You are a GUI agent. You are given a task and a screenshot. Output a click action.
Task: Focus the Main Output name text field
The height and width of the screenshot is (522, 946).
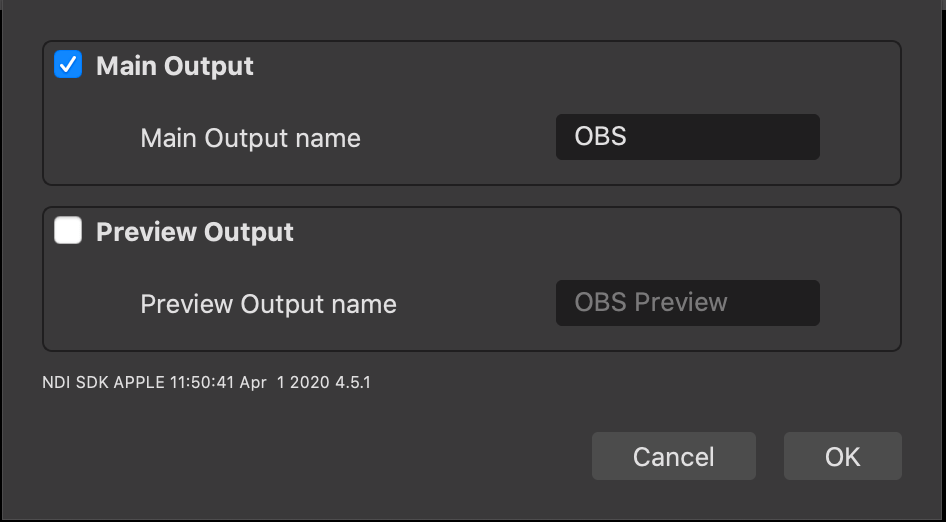click(688, 137)
